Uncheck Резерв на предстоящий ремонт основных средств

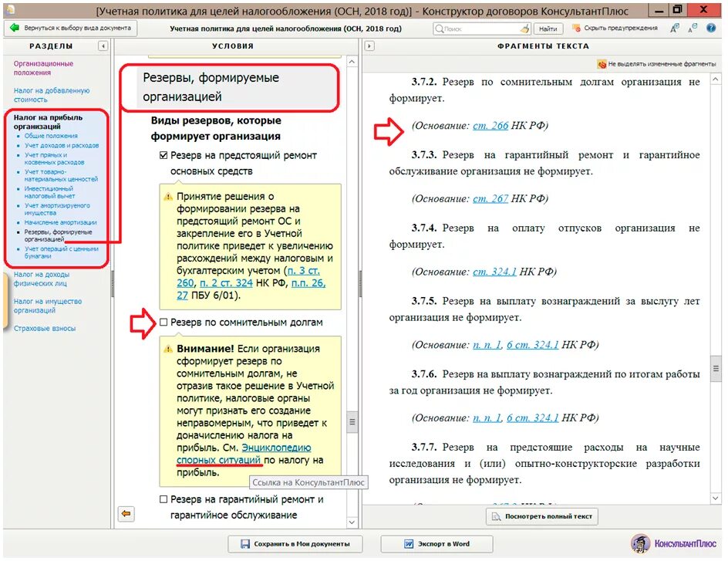click(163, 155)
